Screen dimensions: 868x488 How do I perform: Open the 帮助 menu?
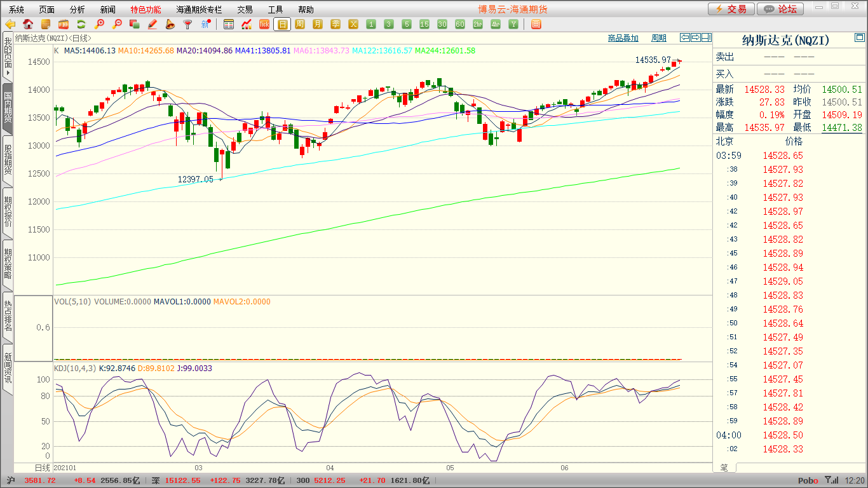pyautogui.click(x=306, y=10)
